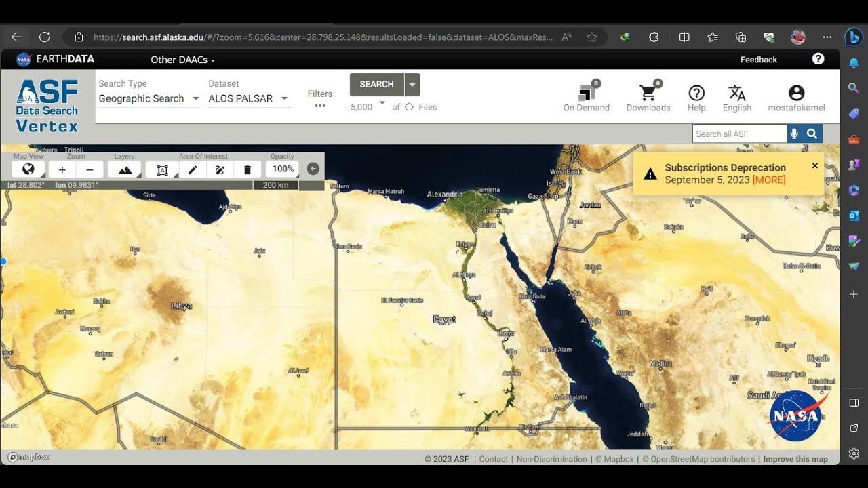Dismiss the Subscriptions Deprecation notice
This screenshot has height=488, width=868.
click(814, 165)
